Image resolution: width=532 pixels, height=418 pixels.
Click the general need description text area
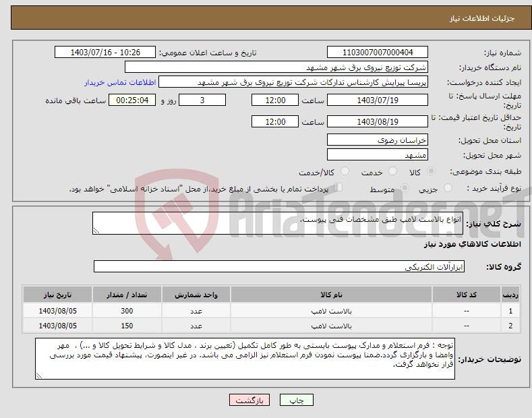(278, 223)
